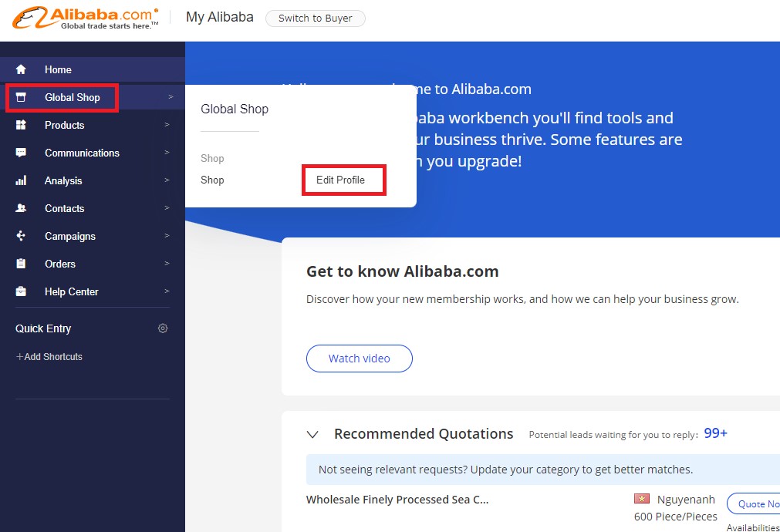Click the Watch video button

tap(360, 359)
